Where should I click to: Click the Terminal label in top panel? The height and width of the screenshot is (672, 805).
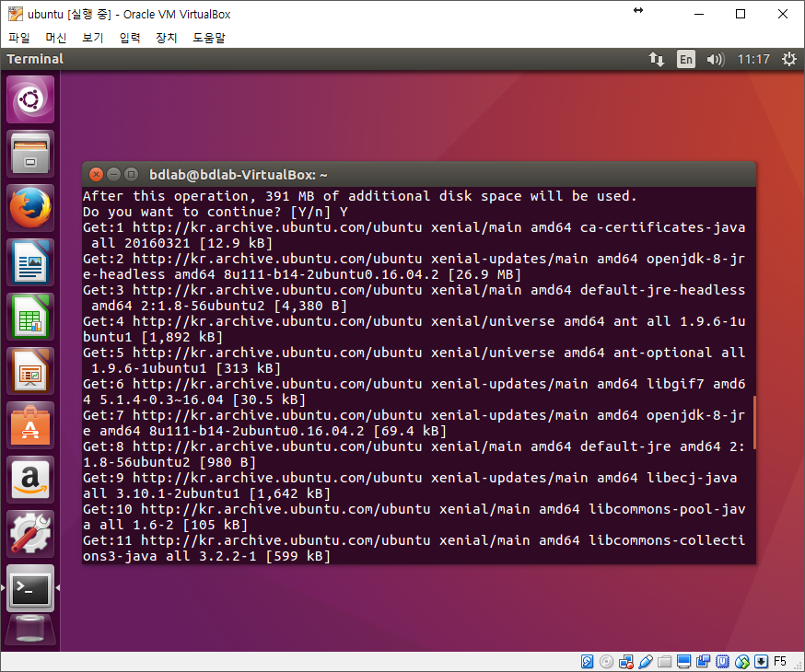35,59
